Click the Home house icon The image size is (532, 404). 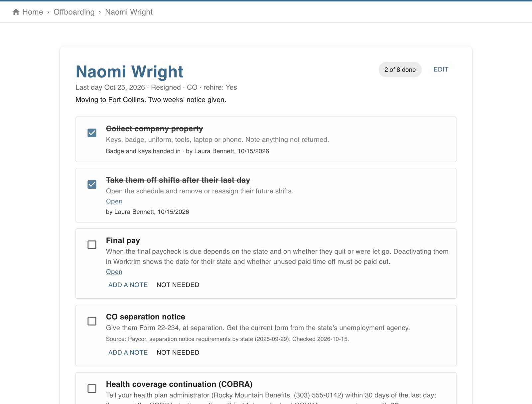[16, 12]
